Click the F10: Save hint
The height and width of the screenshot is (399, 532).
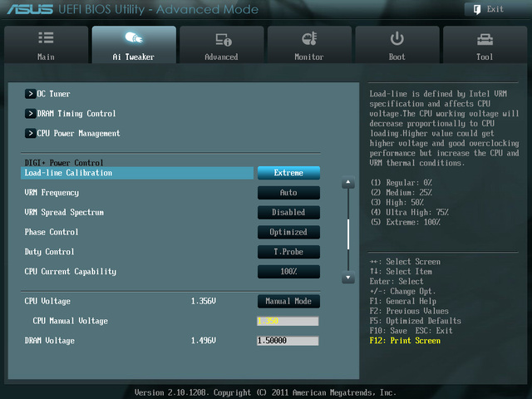(x=388, y=331)
